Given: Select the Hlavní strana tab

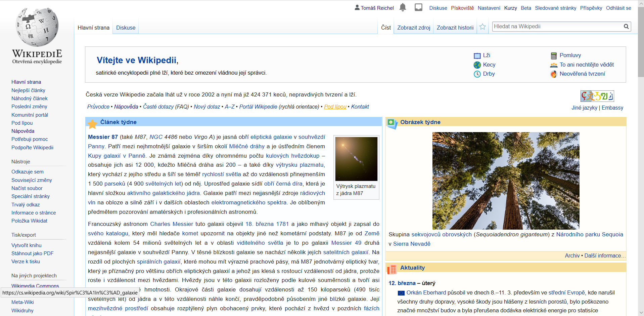Looking at the screenshot, I should [93, 28].
